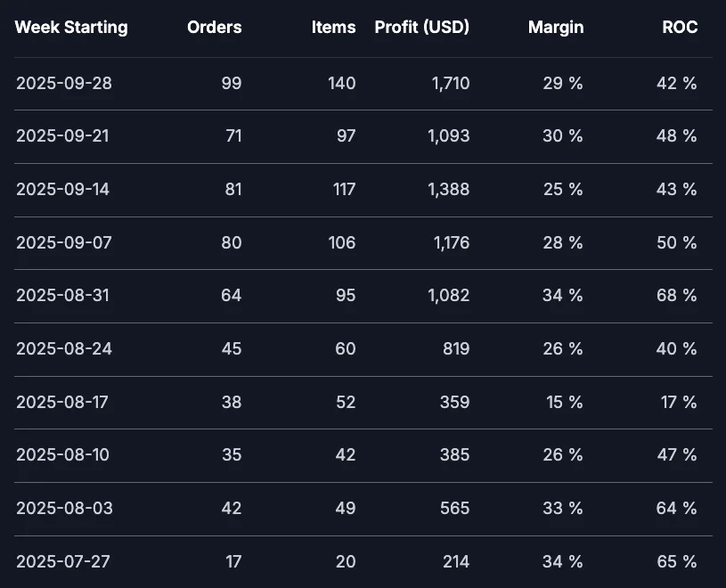Sort by the Orders column header
Screen dimensions: 726x588
point(214,27)
